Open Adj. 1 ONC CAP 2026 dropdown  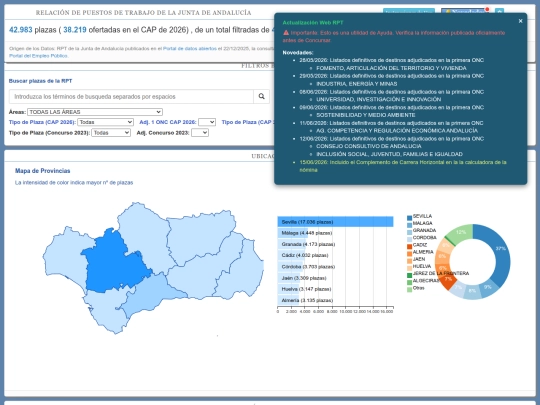207,122
